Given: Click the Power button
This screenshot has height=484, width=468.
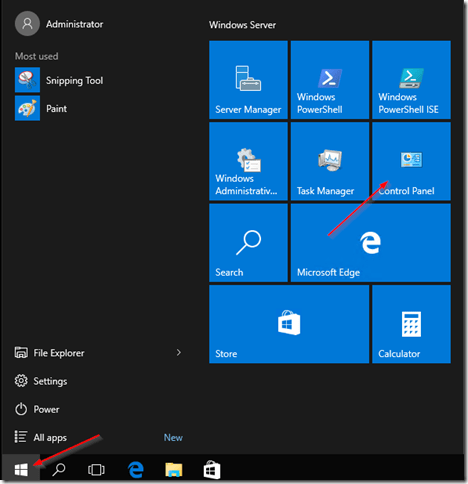Looking at the screenshot, I should click(x=37, y=409).
